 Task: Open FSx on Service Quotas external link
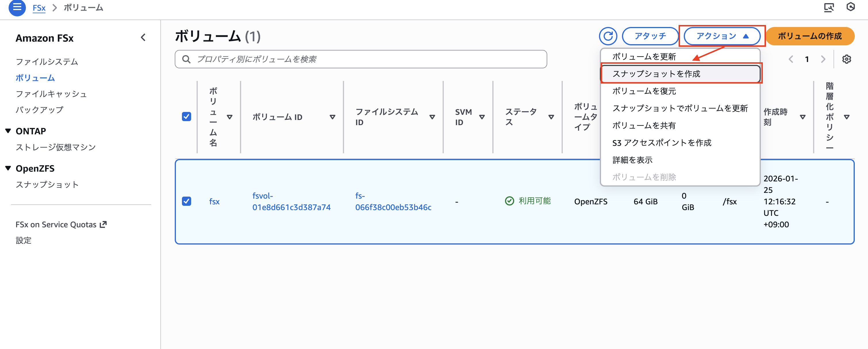click(61, 224)
